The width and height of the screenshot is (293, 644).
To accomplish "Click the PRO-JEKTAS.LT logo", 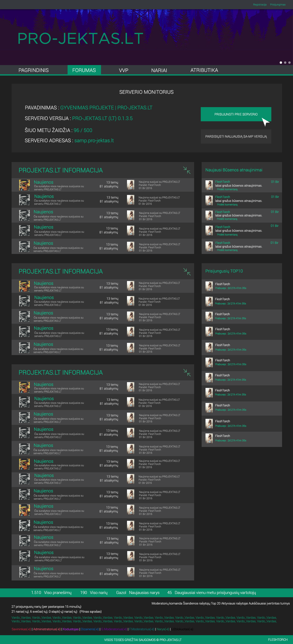I will point(80,38).
